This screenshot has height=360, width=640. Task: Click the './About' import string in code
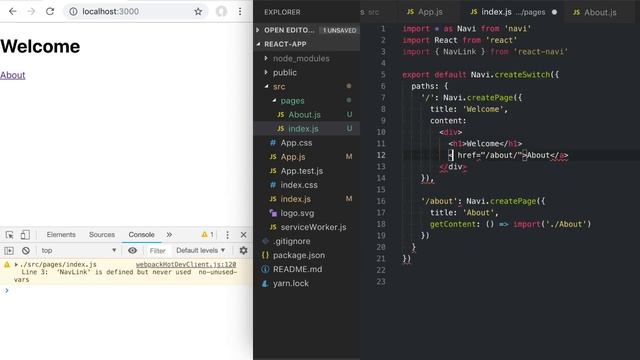tap(565, 224)
